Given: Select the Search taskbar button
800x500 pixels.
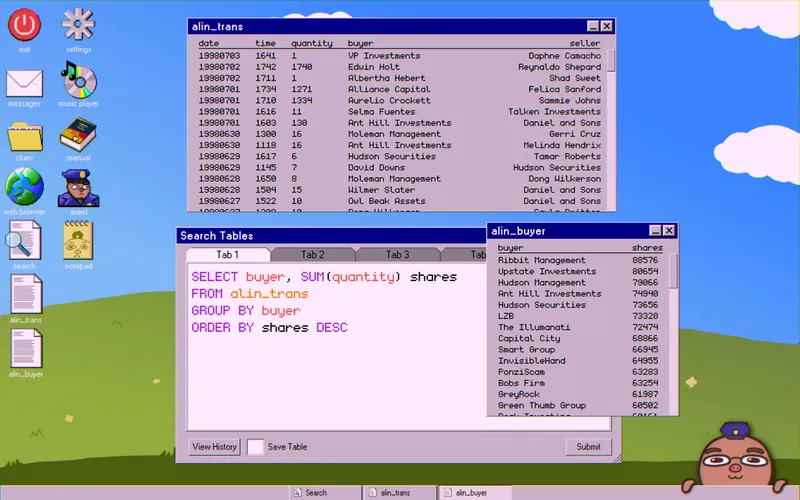Looking at the screenshot, I should coord(325,493).
